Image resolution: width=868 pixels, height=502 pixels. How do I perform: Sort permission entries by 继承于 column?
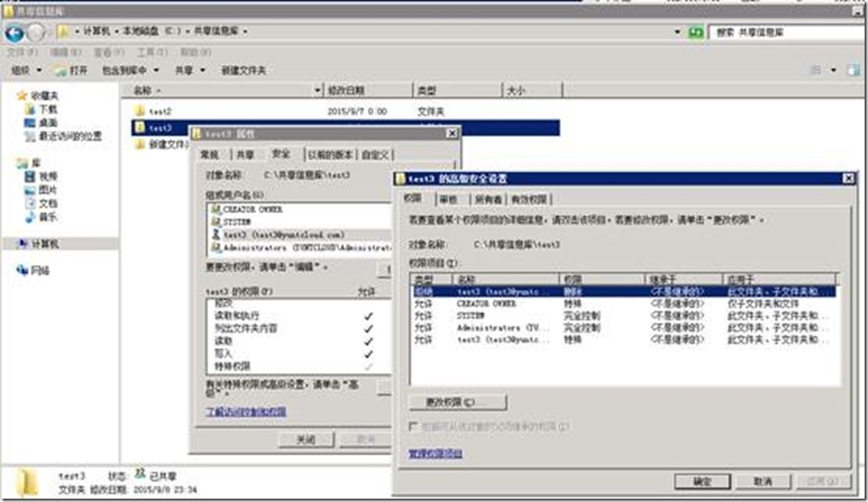pyautogui.click(x=684, y=279)
